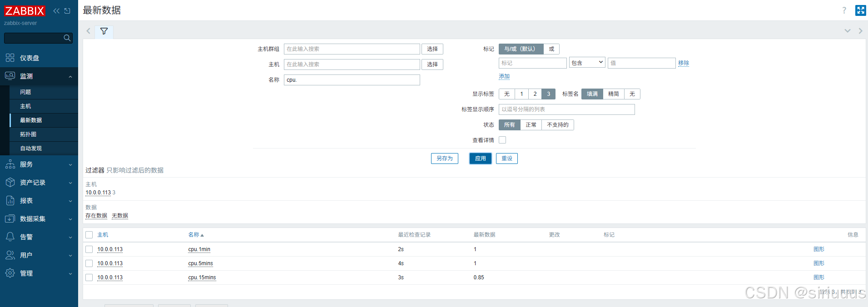
Task: Go to previous filter tab arrow
Action: [x=89, y=31]
